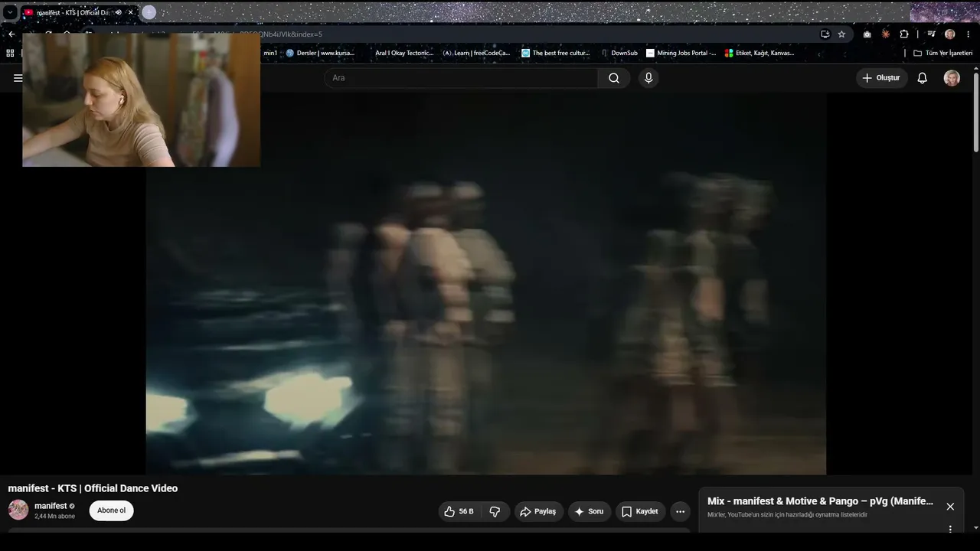The width and height of the screenshot is (980, 551).
Task: Open the Mining Jobs Portal bookmark
Action: point(681,53)
